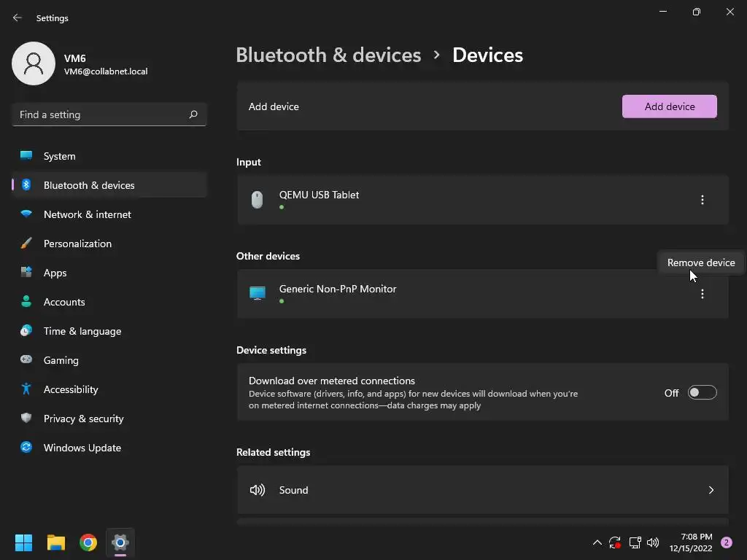The image size is (747, 560).
Task: Click the Find a setting search box
Action: [102, 114]
